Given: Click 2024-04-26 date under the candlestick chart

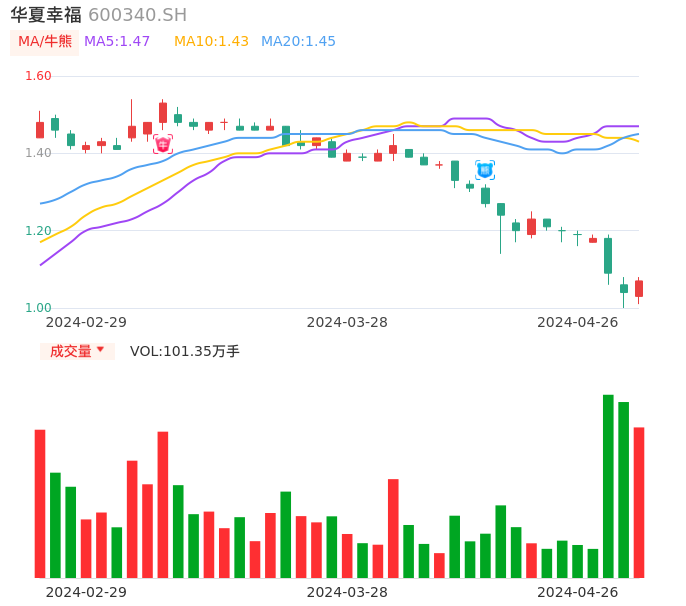Looking at the screenshot, I should coord(578,323).
